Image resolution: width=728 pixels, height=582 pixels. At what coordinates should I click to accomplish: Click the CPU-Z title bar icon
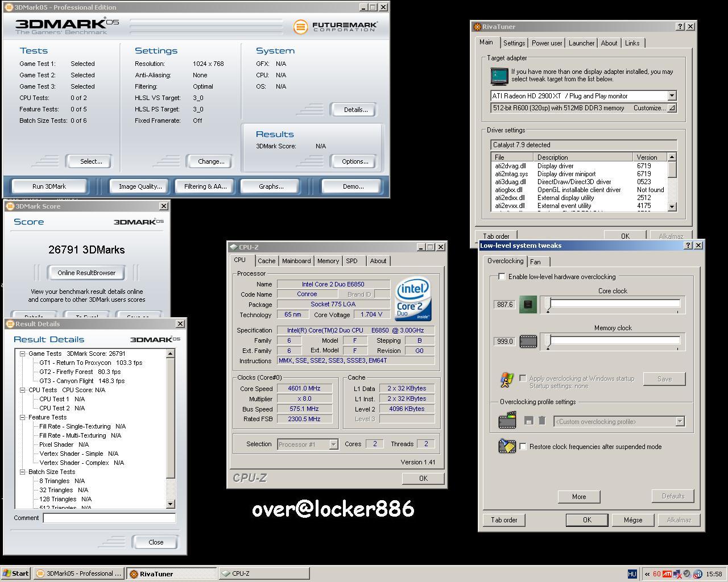tap(233, 247)
